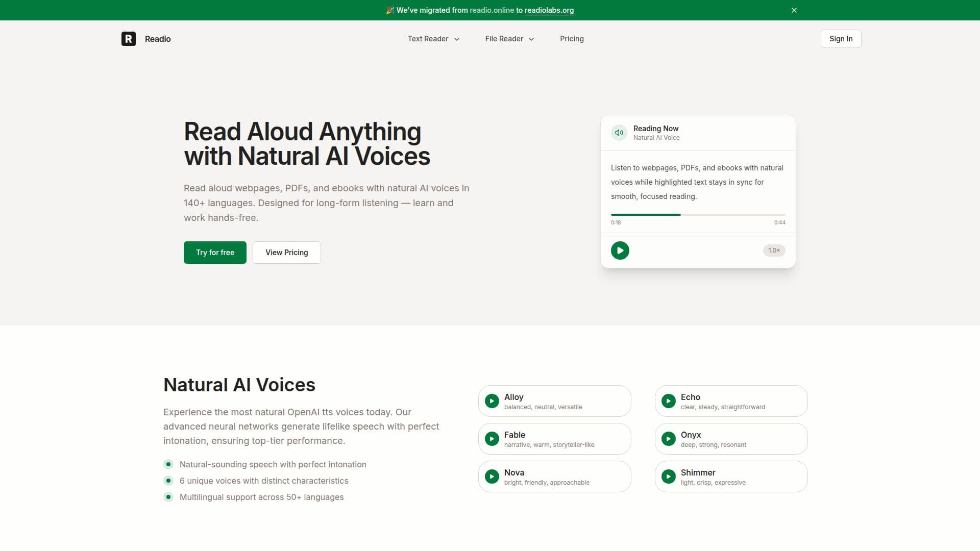Click 'bright, friendly, approachable' description
Image resolution: width=980 pixels, height=551 pixels.
(x=547, y=483)
